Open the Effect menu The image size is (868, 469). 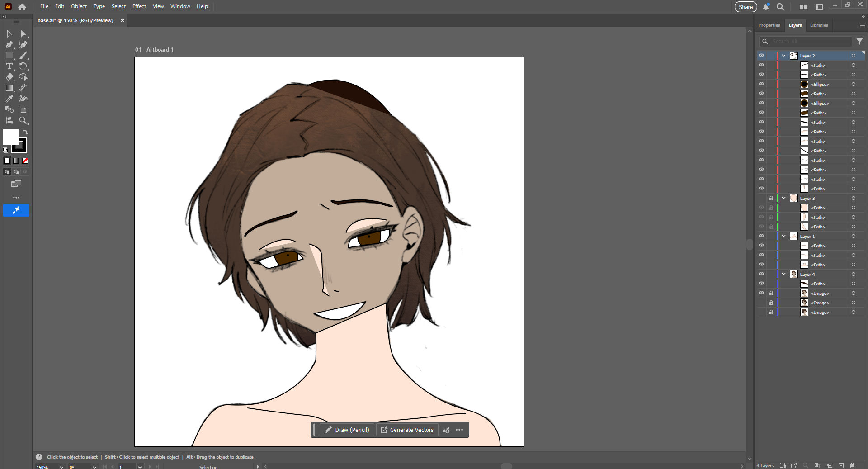tap(139, 6)
